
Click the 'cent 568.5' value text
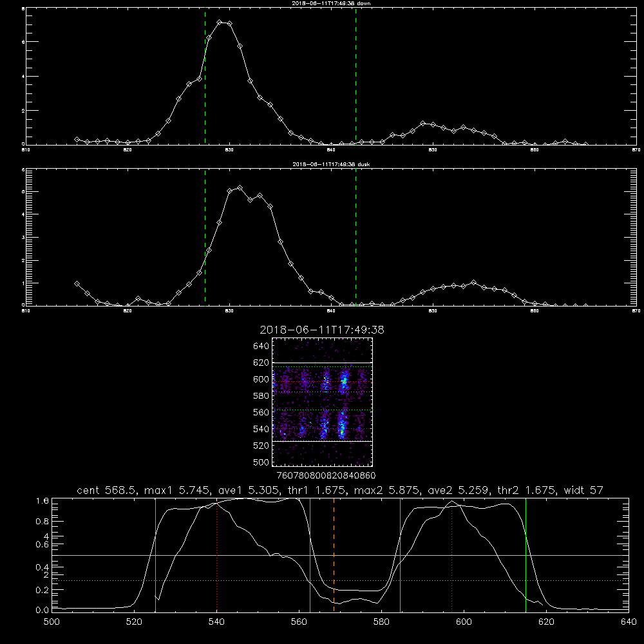(x=107, y=490)
